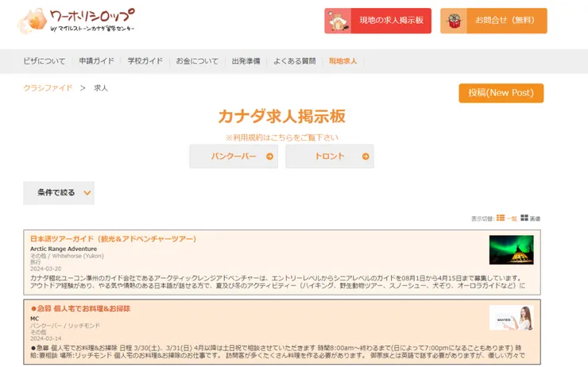The width and height of the screenshot is (588, 367).
Task: Create a post with 投稿(New Post) button
Action: (501, 93)
